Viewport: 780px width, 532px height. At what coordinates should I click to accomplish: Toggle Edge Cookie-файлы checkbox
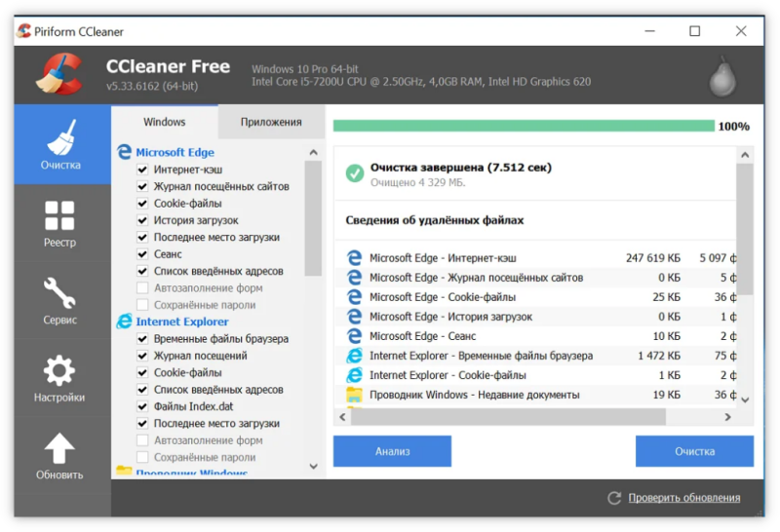pyautogui.click(x=142, y=204)
